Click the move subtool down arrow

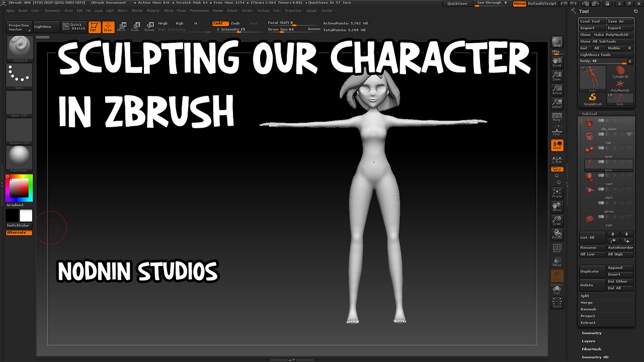pyautogui.click(x=627, y=234)
